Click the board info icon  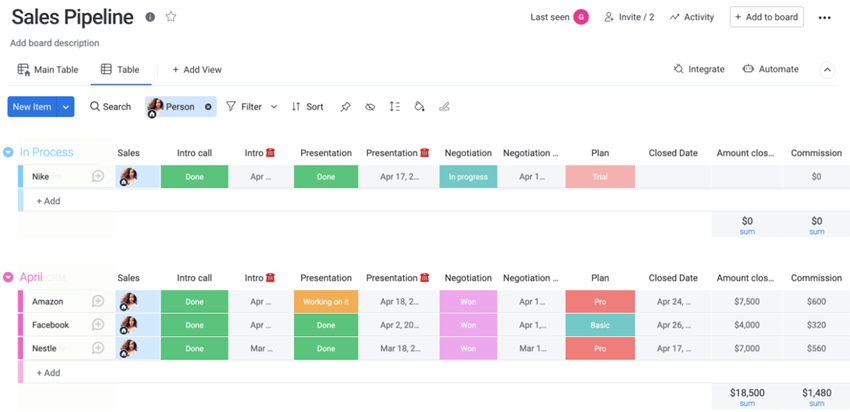(150, 17)
